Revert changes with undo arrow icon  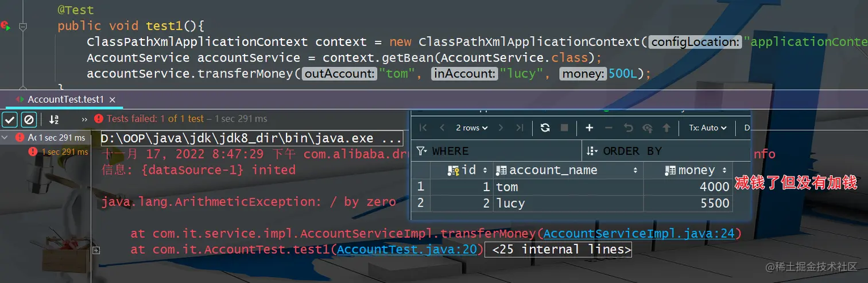pos(628,128)
